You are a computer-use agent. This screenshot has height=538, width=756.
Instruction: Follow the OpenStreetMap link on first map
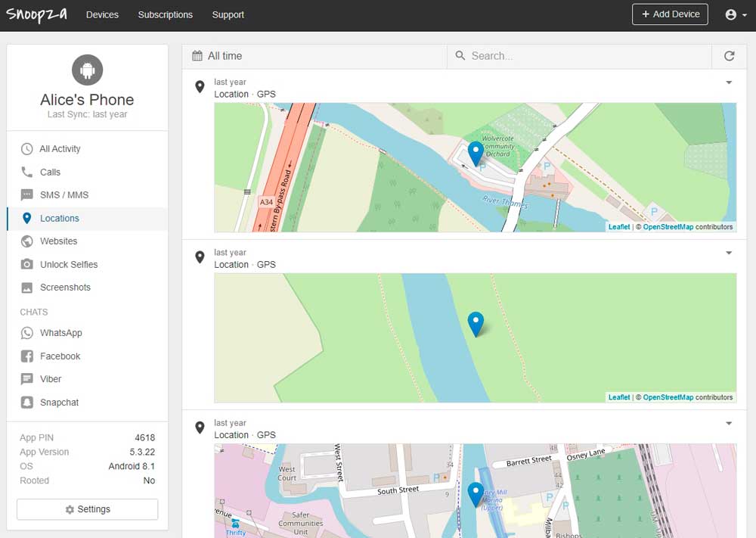[668, 227]
